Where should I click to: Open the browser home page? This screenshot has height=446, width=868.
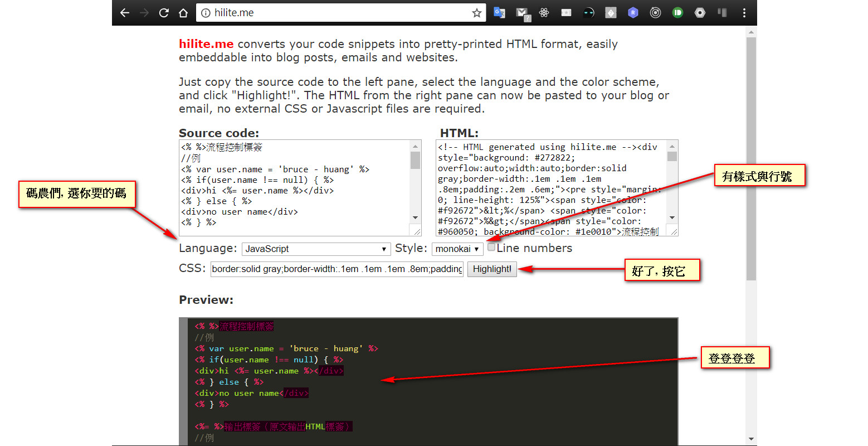(183, 13)
